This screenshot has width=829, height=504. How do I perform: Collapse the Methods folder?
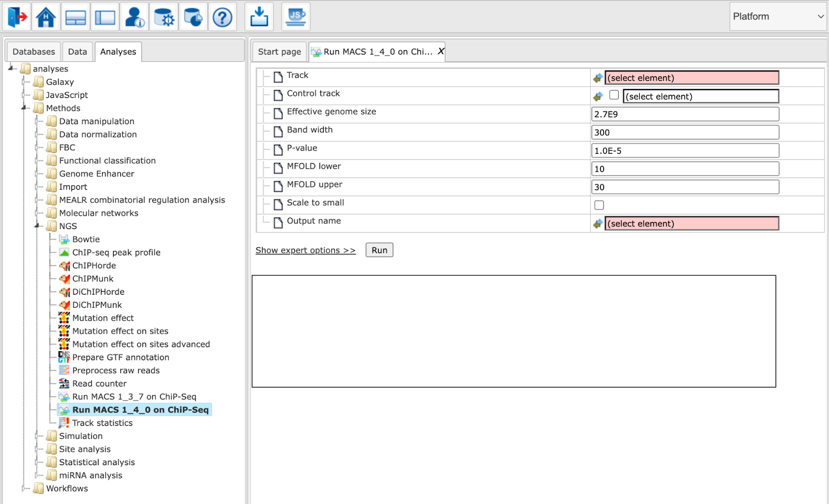click(x=24, y=108)
